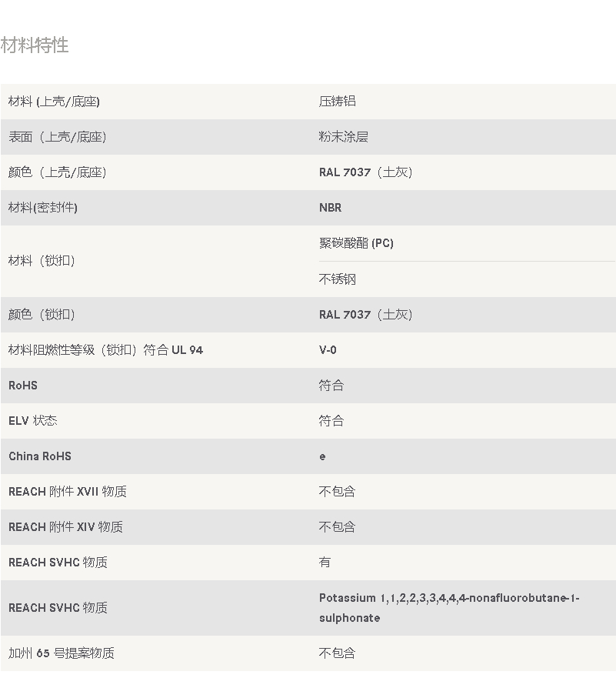Click the 粉末涂层 surface value
Screen dimensions: 616x678
(344, 137)
